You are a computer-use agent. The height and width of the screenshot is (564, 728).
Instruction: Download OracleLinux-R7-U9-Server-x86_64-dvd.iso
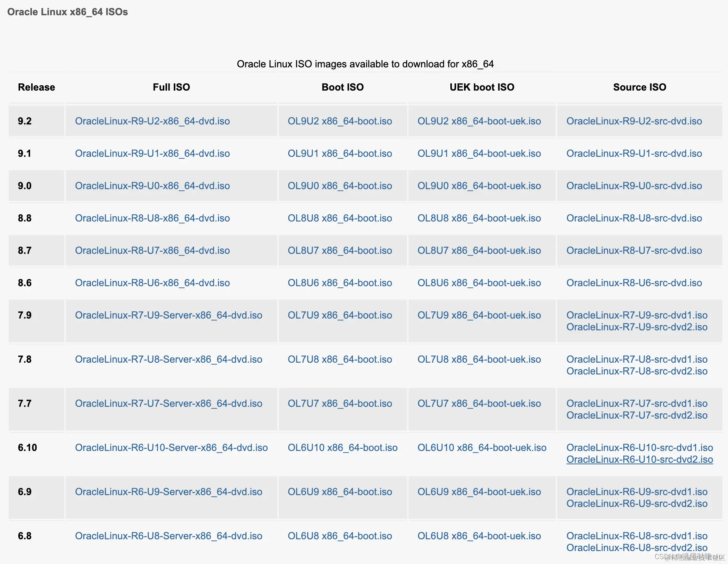[x=168, y=315]
